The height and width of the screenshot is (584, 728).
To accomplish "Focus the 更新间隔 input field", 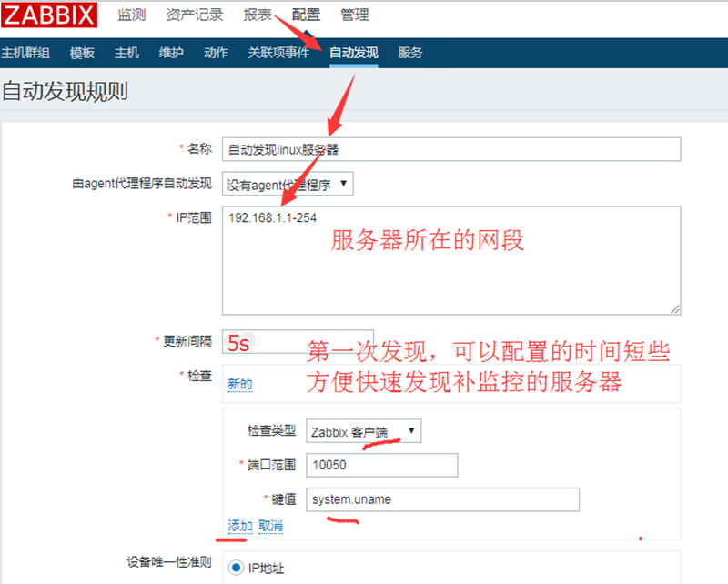I will coord(298,342).
